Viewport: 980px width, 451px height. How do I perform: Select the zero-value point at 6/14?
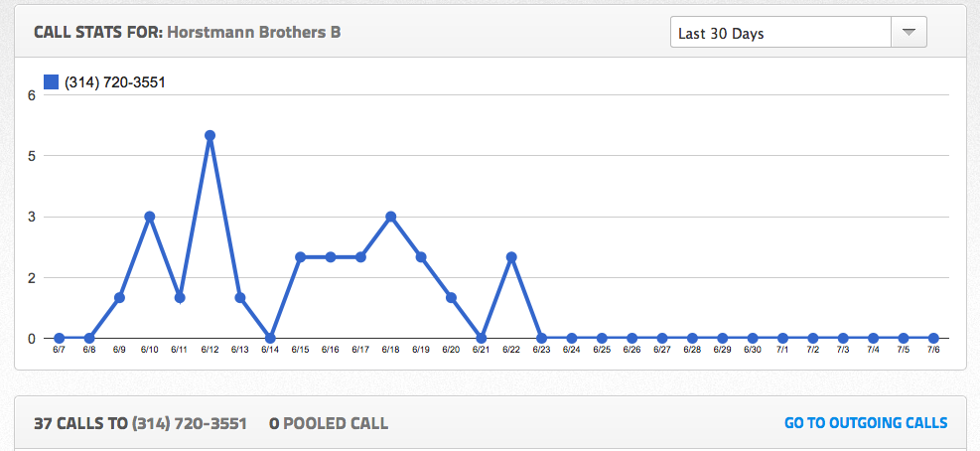tap(270, 338)
